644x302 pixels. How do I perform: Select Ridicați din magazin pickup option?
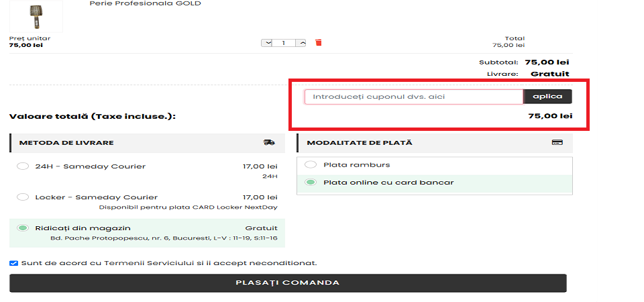(23, 228)
